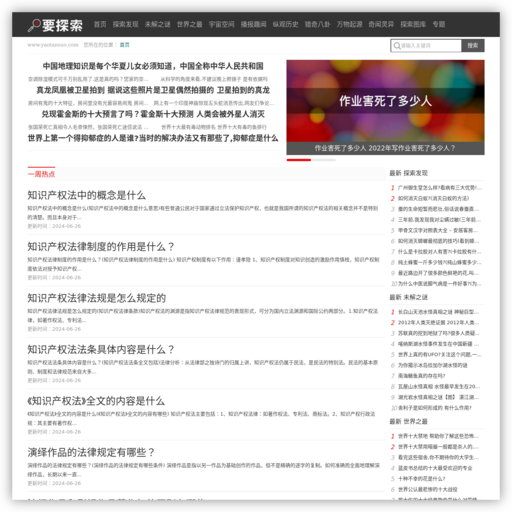Open the 纵观历史 navigation item
The image size is (512, 512).
click(286, 24)
